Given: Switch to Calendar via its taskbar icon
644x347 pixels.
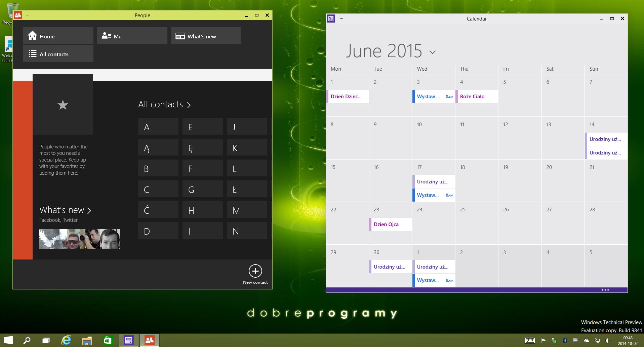Looking at the screenshot, I should (x=129, y=340).
